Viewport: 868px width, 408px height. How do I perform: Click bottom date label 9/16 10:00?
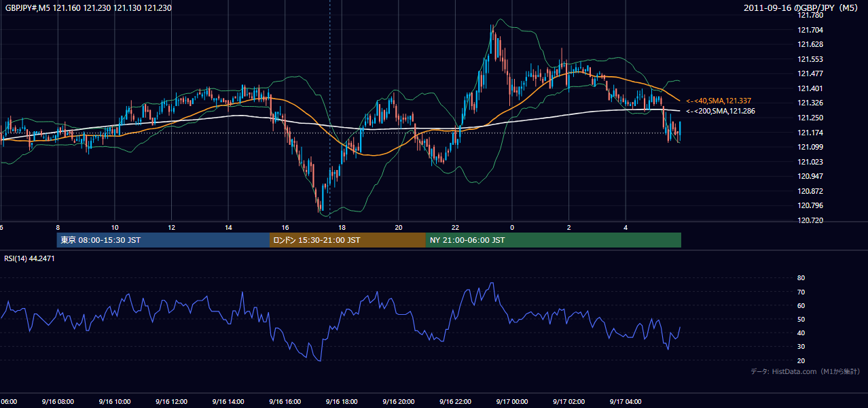point(114,402)
